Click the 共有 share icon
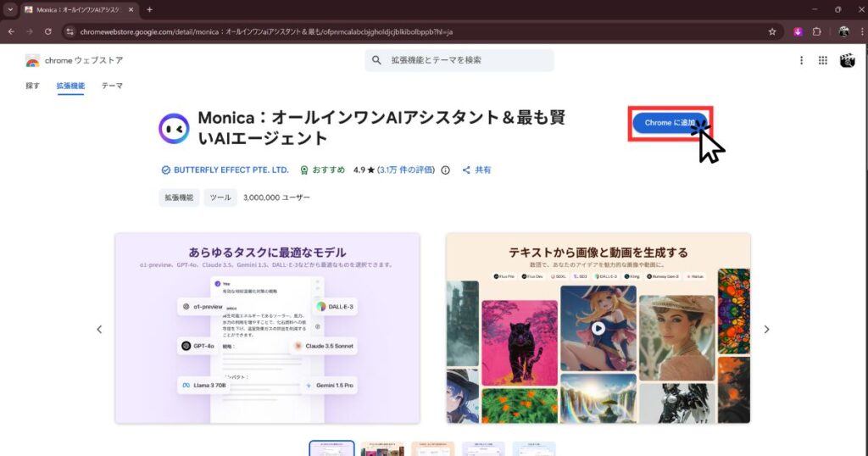 [x=466, y=170]
